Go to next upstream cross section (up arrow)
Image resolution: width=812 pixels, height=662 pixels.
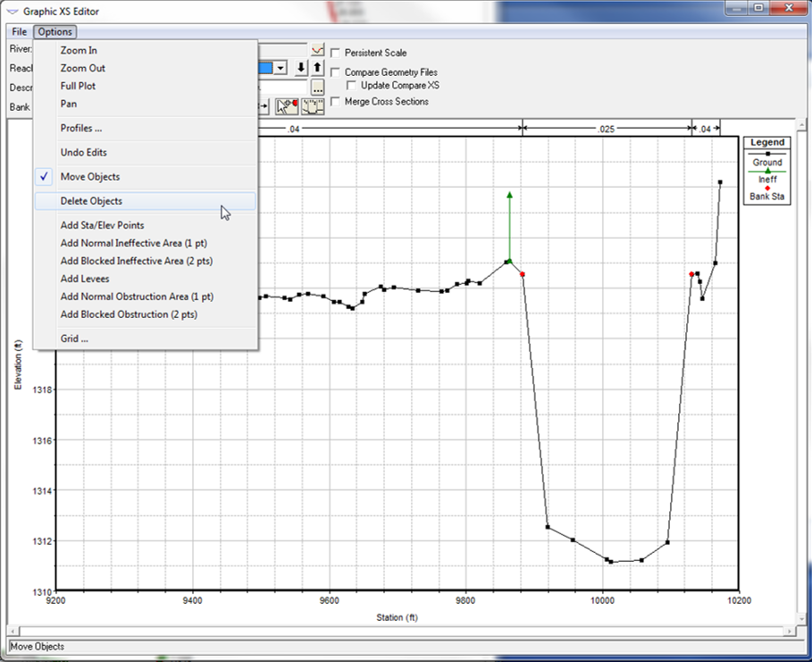point(317,68)
